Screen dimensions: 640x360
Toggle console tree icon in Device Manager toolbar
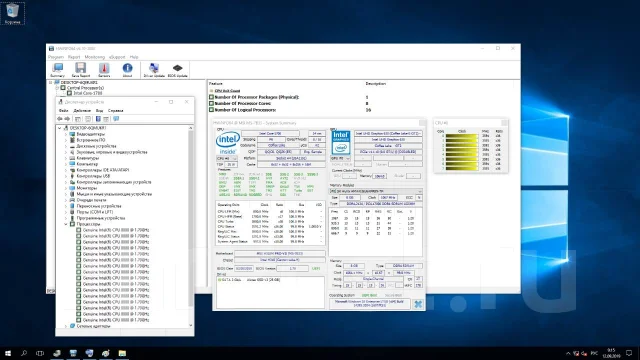78,119
